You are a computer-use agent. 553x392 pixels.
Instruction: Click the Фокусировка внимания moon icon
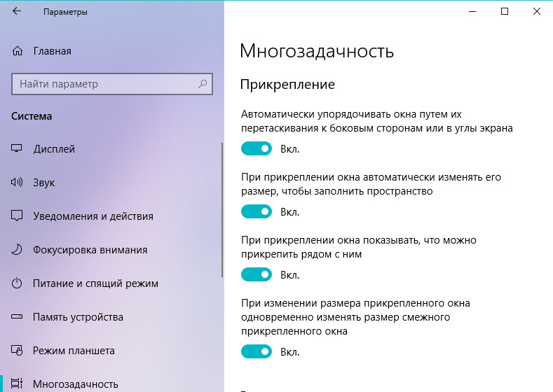17,249
